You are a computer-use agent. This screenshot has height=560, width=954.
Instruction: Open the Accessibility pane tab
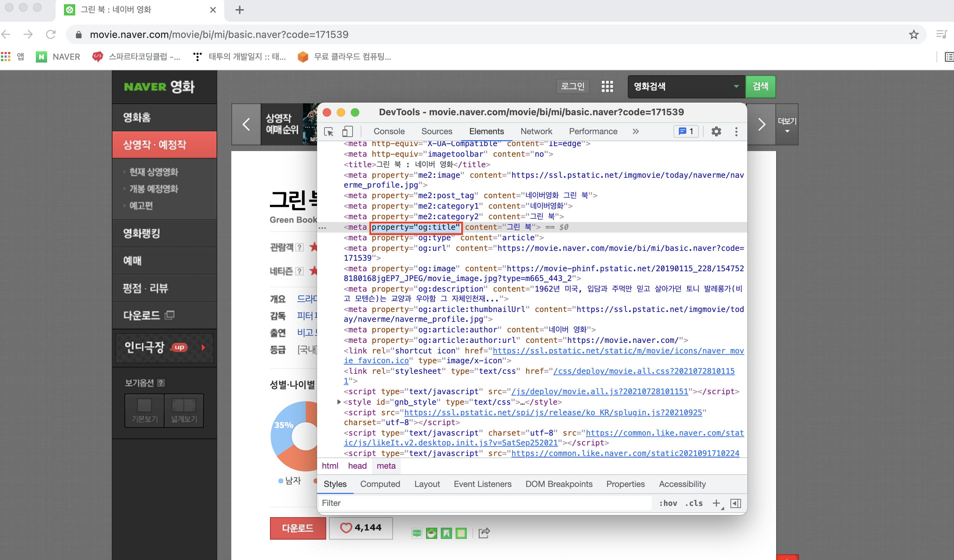tap(682, 484)
